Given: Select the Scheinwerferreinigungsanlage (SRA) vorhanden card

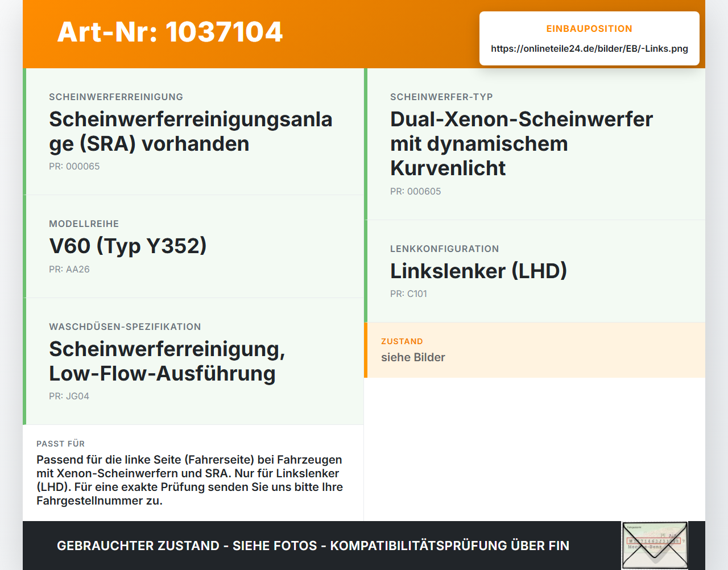Looking at the screenshot, I should tap(193, 131).
